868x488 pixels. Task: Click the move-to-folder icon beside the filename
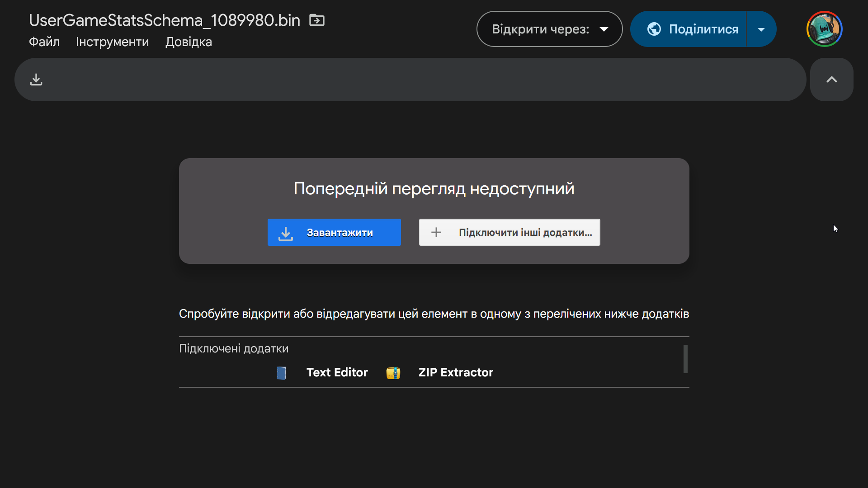click(x=316, y=20)
